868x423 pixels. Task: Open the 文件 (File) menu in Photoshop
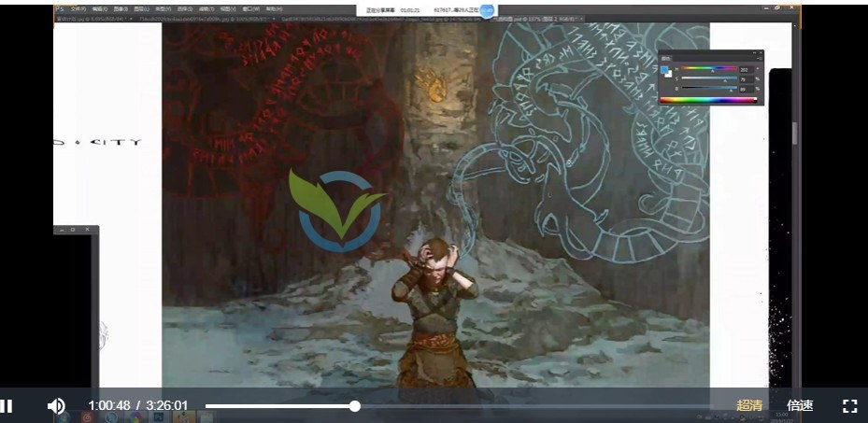78,8
